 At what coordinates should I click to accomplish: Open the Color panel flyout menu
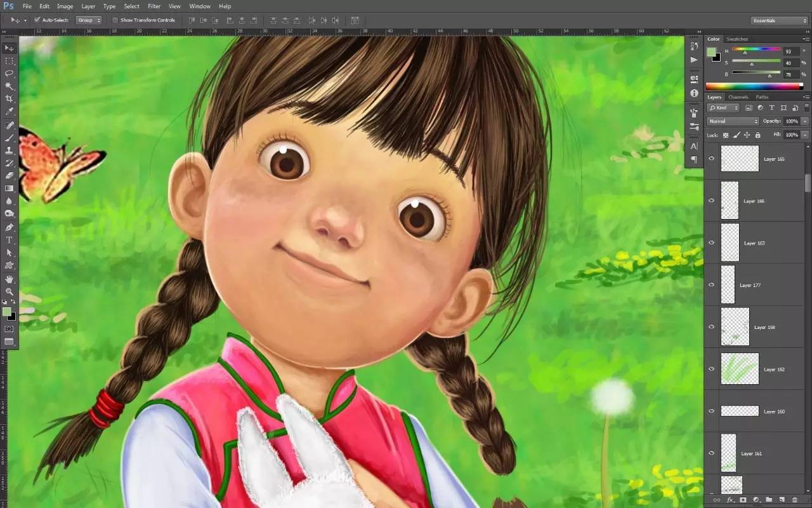pyautogui.click(x=805, y=39)
